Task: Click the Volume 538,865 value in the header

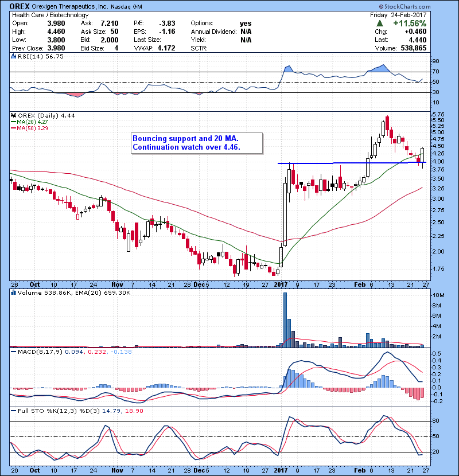Action: coord(414,48)
